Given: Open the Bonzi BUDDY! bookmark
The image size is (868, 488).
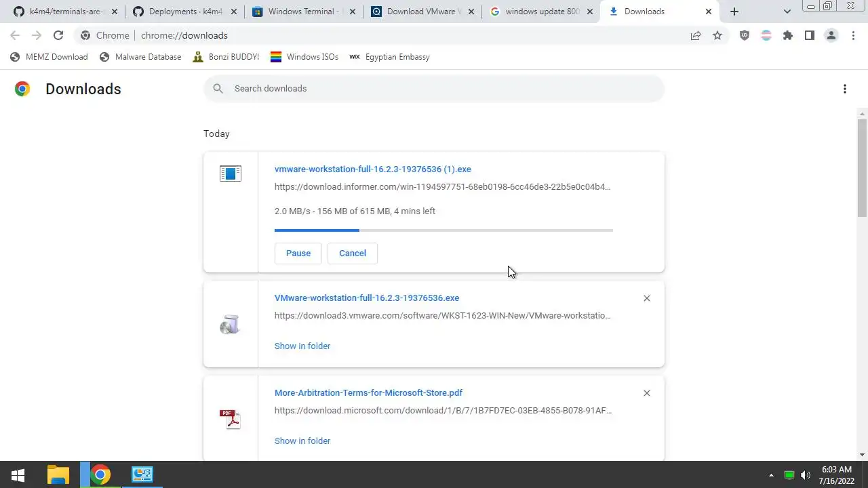Looking at the screenshot, I should [x=226, y=57].
